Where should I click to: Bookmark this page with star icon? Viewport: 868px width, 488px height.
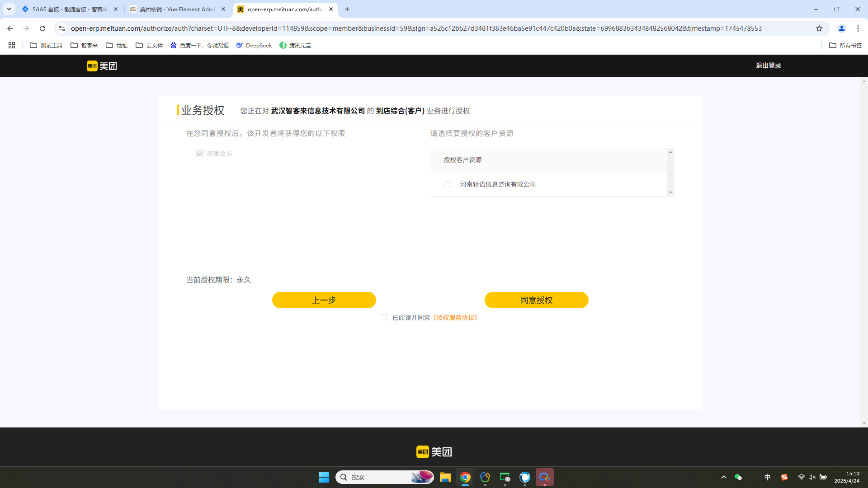[819, 28]
